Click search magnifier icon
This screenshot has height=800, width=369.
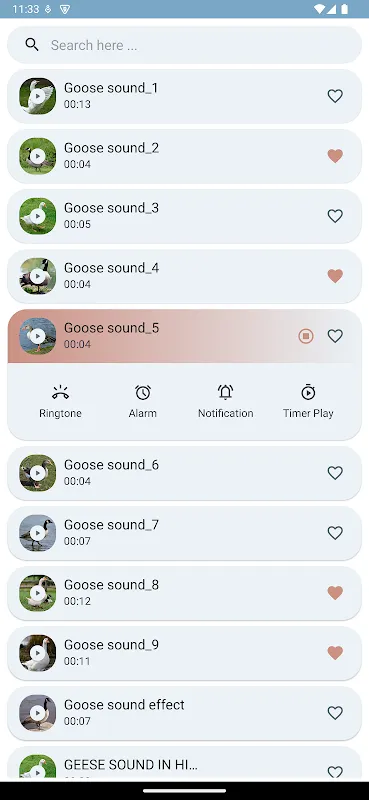click(x=32, y=45)
